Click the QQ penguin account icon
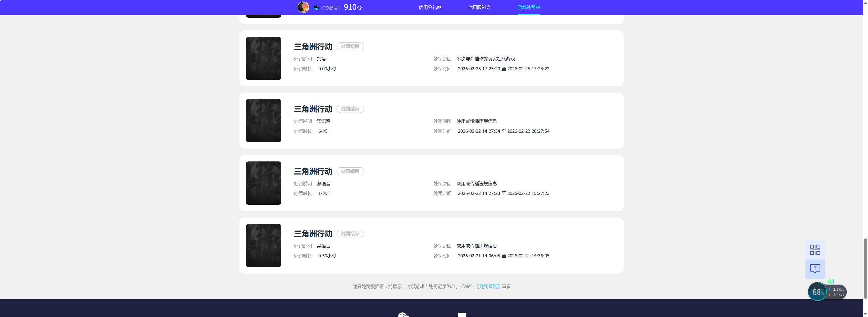 [316, 8]
